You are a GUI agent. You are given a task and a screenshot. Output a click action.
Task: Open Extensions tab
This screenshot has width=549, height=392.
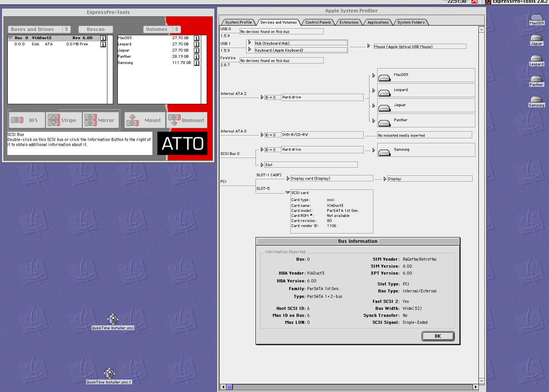(x=349, y=22)
